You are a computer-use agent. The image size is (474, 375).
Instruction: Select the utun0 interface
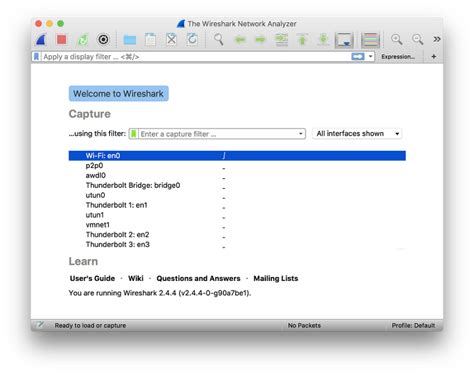237,195
